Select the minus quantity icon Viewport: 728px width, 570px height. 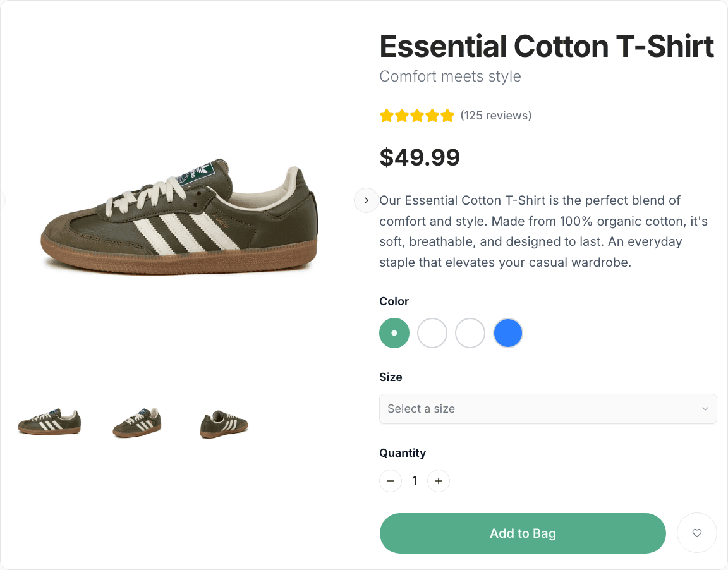(x=391, y=481)
